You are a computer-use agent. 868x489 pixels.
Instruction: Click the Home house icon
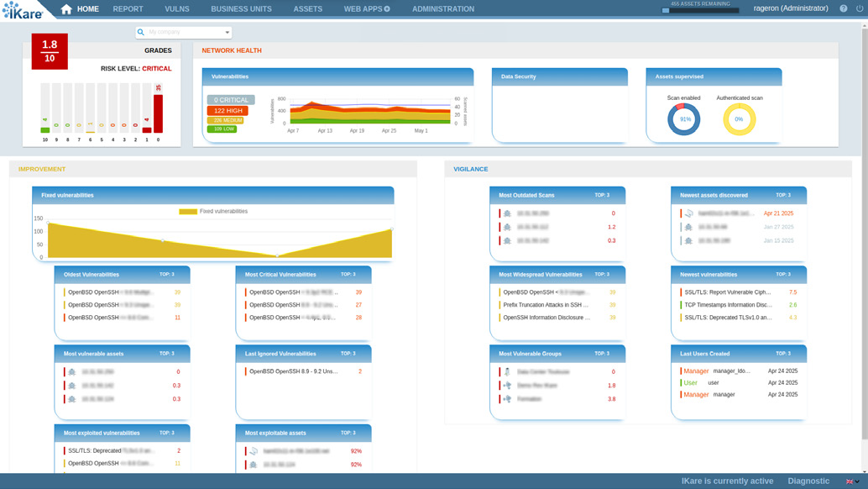(x=66, y=9)
